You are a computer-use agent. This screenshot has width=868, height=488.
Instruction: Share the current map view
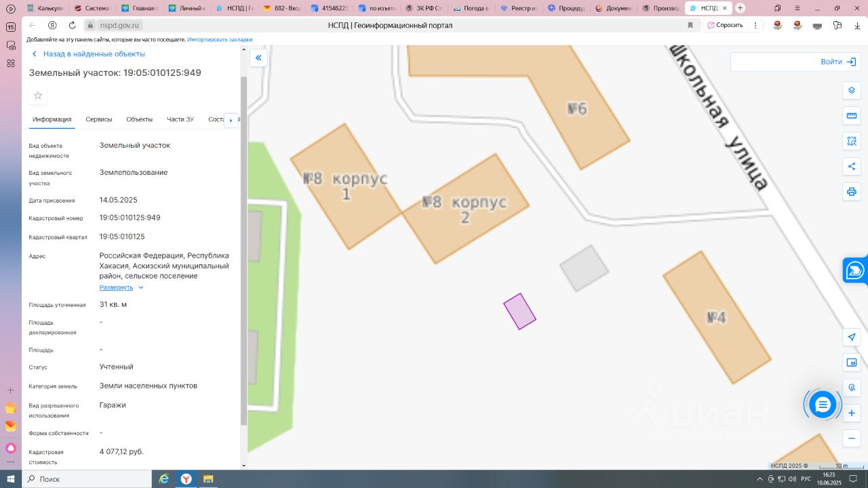pyautogui.click(x=852, y=166)
